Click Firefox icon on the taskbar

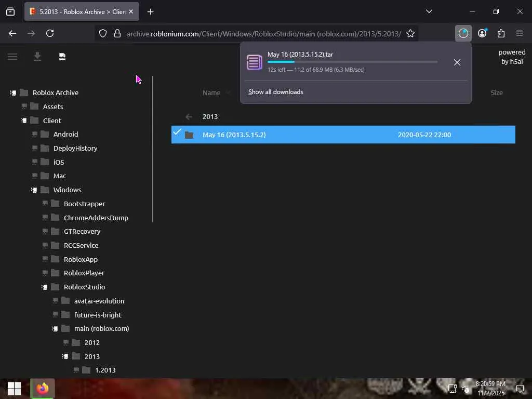click(43, 389)
